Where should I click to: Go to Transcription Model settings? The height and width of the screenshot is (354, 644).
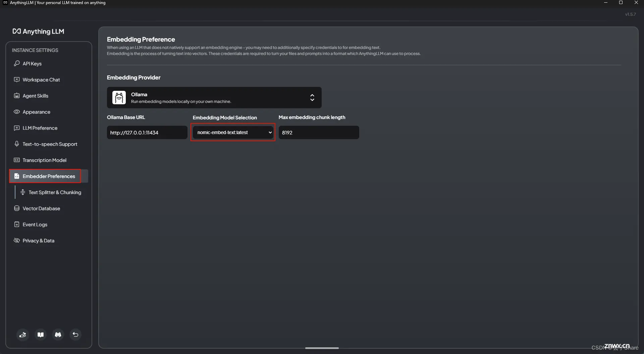(49, 160)
